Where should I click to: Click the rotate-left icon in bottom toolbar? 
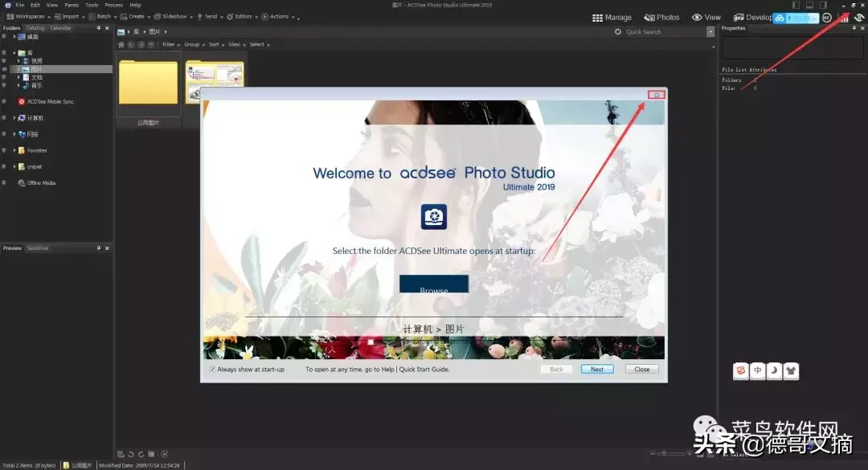coord(131,454)
